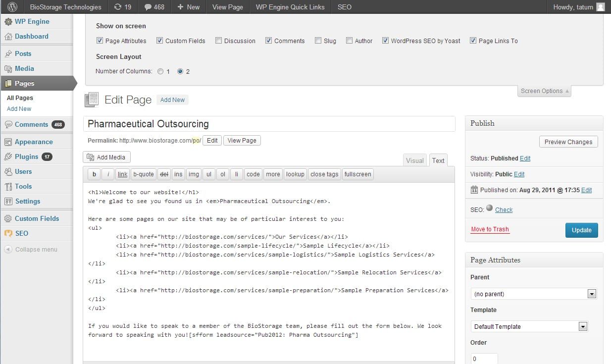Click the Tools sidebar icon
The width and height of the screenshot is (611, 364).
click(x=8, y=186)
